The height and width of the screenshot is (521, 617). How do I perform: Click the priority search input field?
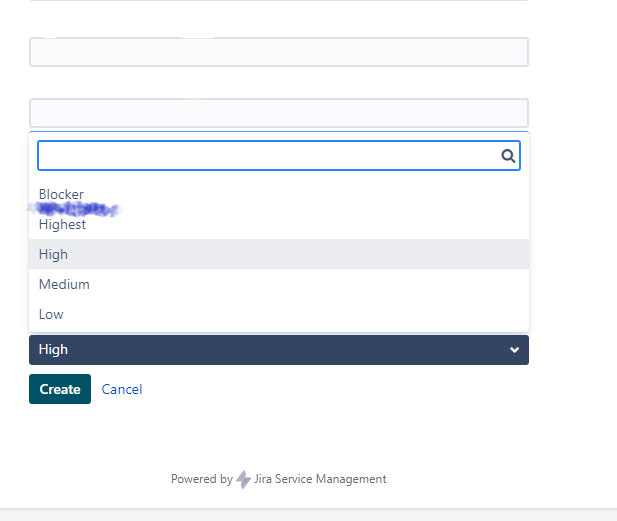click(x=279, y=155)
